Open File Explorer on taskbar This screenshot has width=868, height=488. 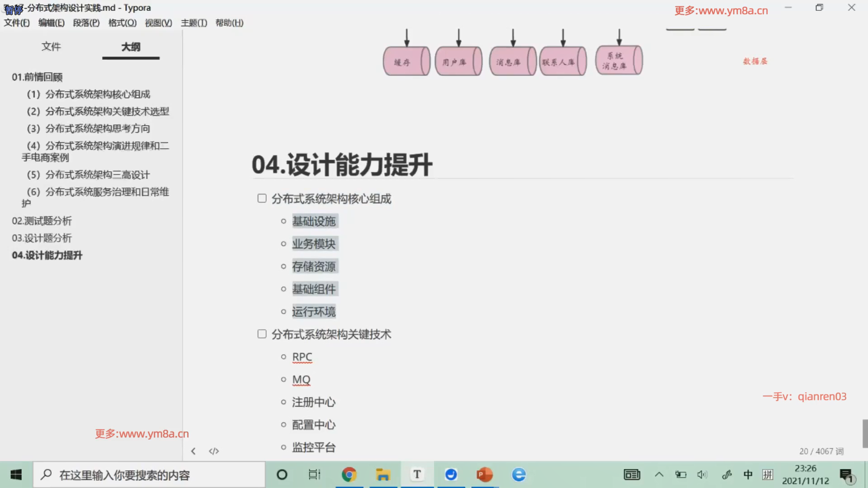click(x=383, y=474)
